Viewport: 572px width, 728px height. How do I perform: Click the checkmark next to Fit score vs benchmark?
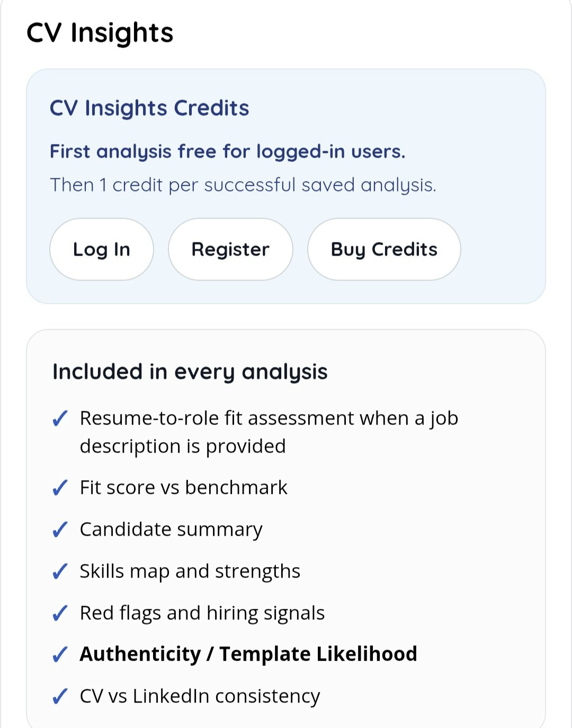tap(60, 488)
